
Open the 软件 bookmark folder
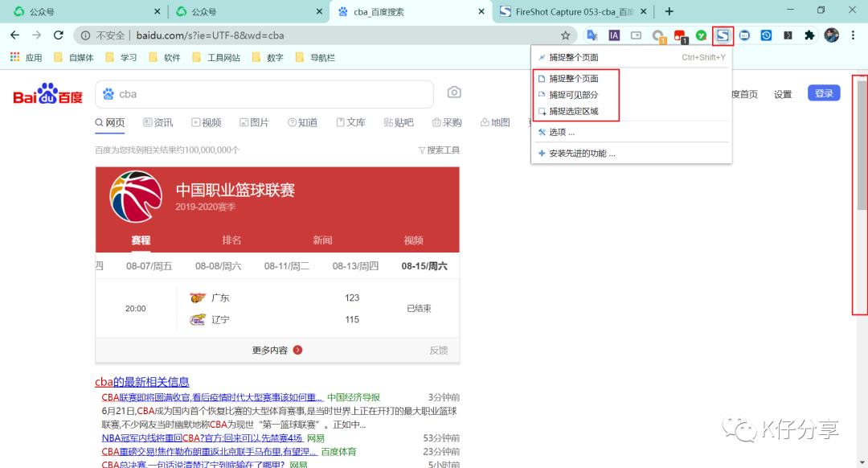165,58
